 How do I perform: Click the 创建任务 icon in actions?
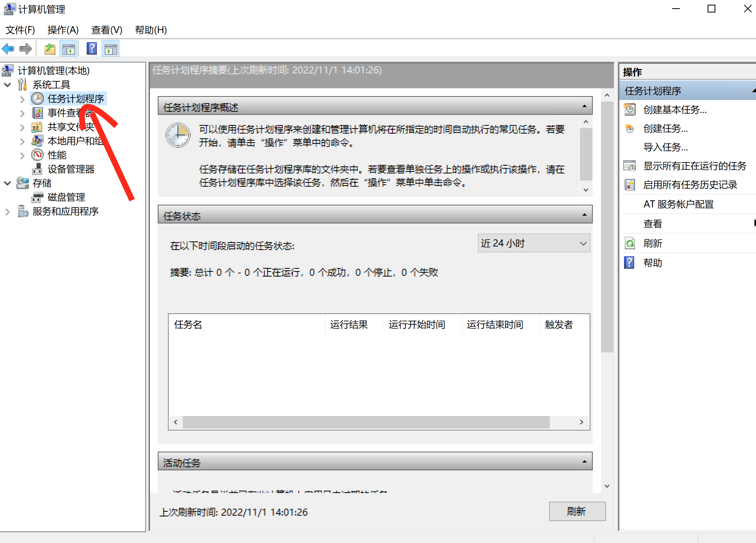point(630,128)
